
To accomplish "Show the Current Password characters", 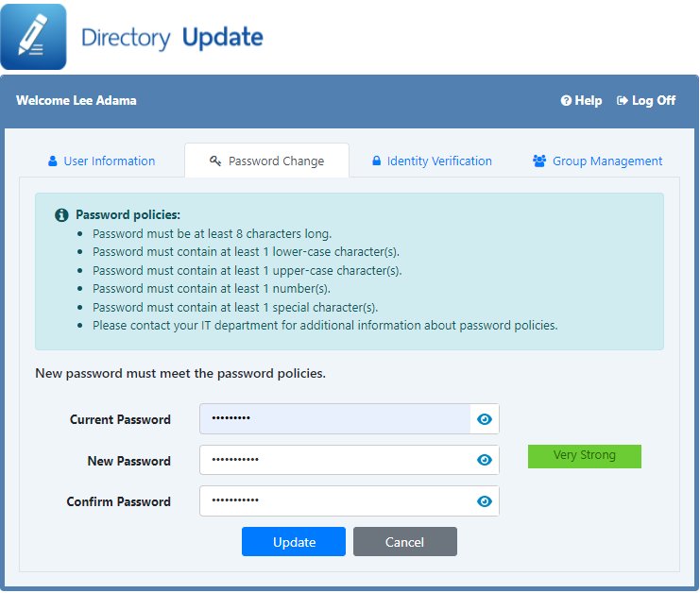I will [x=485, y=419].
